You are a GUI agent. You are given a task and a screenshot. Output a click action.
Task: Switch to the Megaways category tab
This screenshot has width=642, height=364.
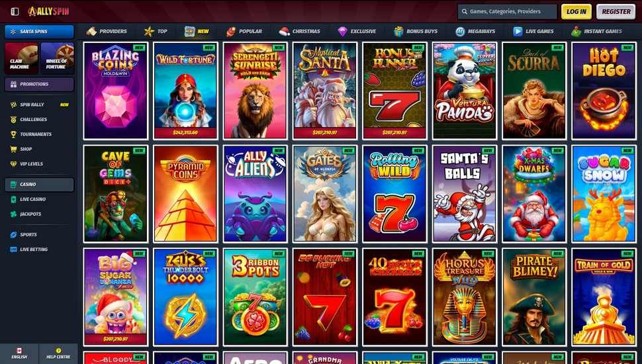click(475, 31)
